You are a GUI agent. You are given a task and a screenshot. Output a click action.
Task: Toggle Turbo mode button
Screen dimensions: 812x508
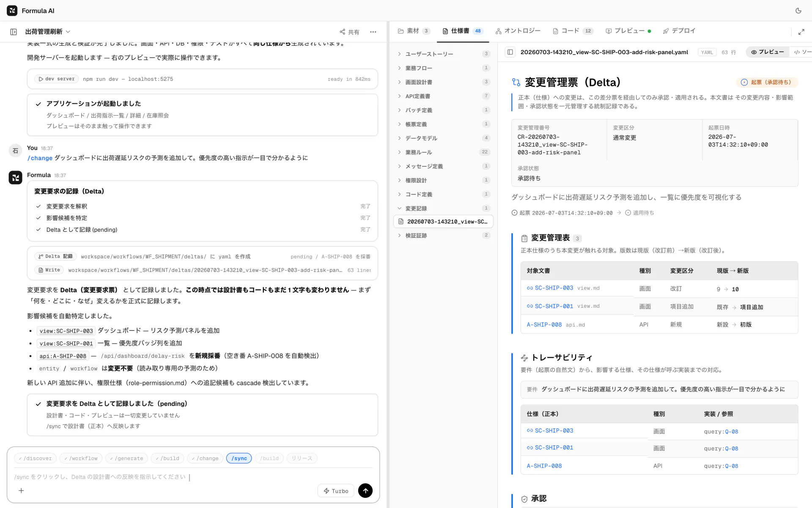tap(336, 491)
